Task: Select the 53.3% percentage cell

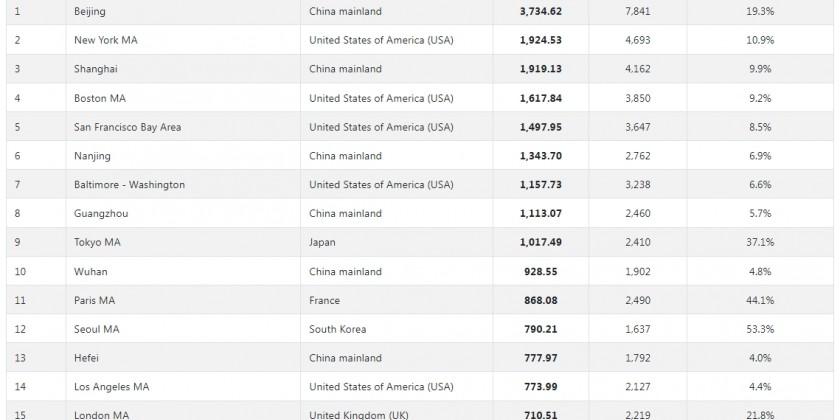Action: click(x=760, y=329)
